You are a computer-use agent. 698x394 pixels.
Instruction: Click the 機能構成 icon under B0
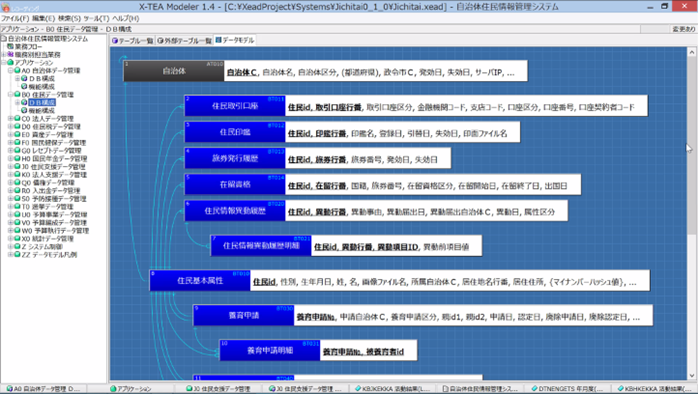[24, 110]
